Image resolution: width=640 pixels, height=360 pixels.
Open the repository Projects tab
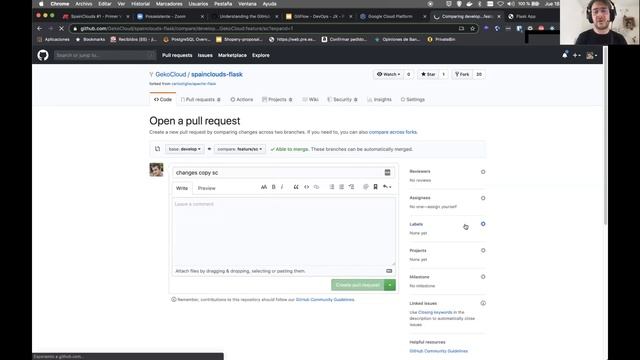277,100
